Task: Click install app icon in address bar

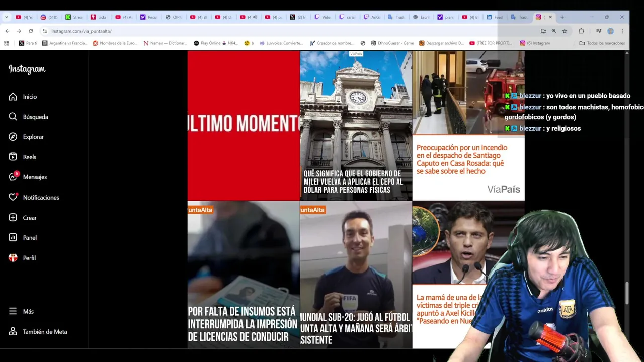Action: (543, 31)
